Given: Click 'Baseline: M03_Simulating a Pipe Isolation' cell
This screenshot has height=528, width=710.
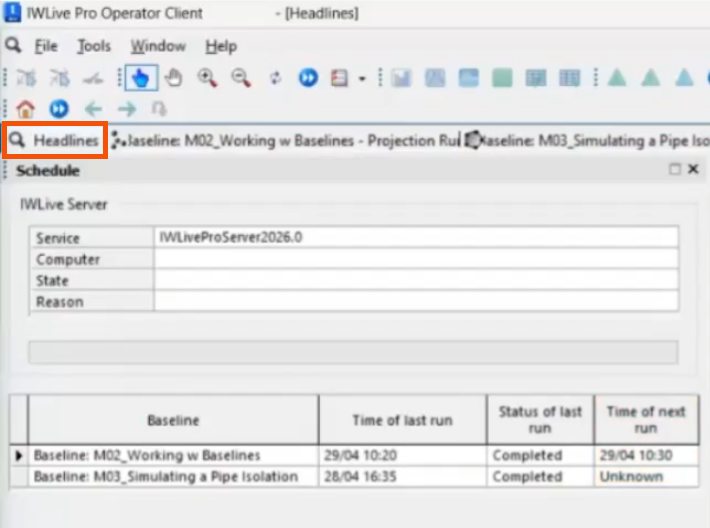Looking at the screenshot, I should [x=173, y=476].
